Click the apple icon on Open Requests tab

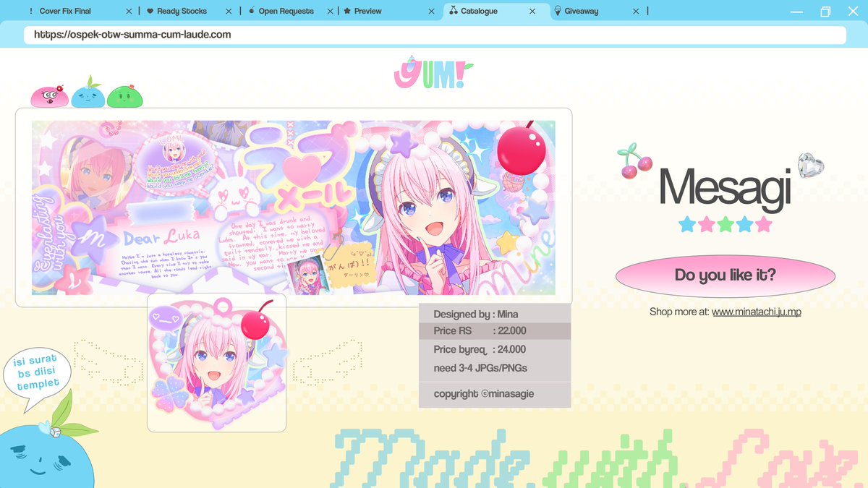(x=252, y=12)
